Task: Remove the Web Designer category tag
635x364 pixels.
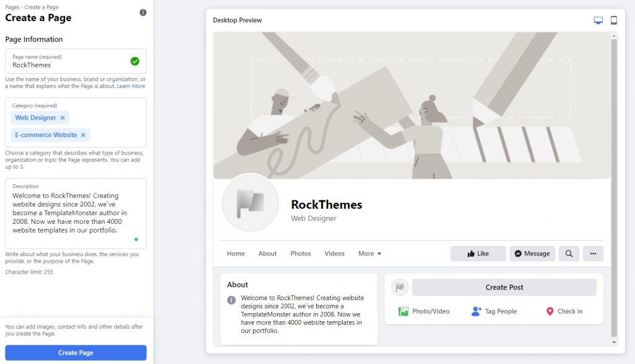Action: pos(62,118)
